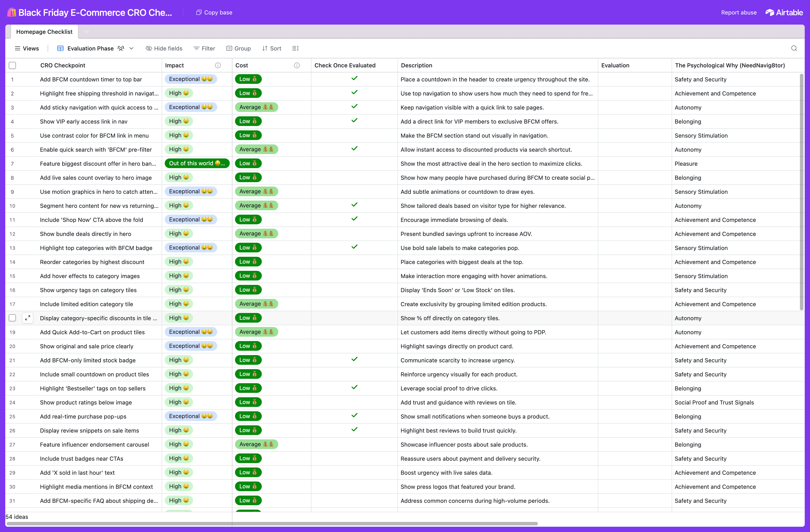Screen dimensions: 810x532
Task: Uncheck evaluated for Highlight free shipping threshold
Action: point(354,93)
